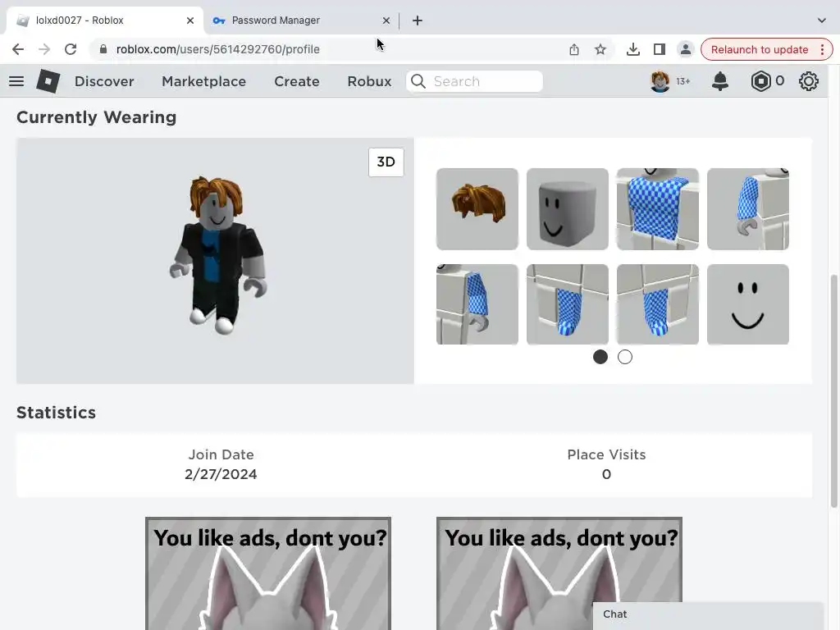
Task: Expand the tab search chevron
Action: tap(822, 21)
